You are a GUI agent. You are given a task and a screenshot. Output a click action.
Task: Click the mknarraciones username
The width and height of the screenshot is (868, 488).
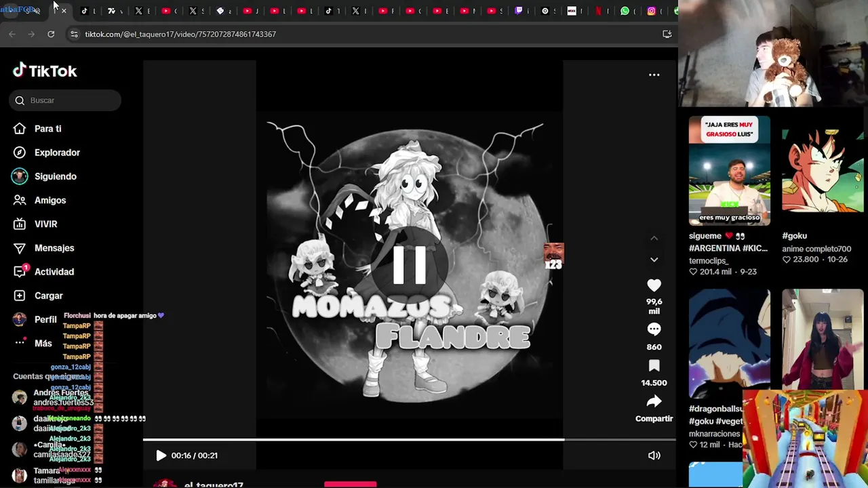pos(714,434)
